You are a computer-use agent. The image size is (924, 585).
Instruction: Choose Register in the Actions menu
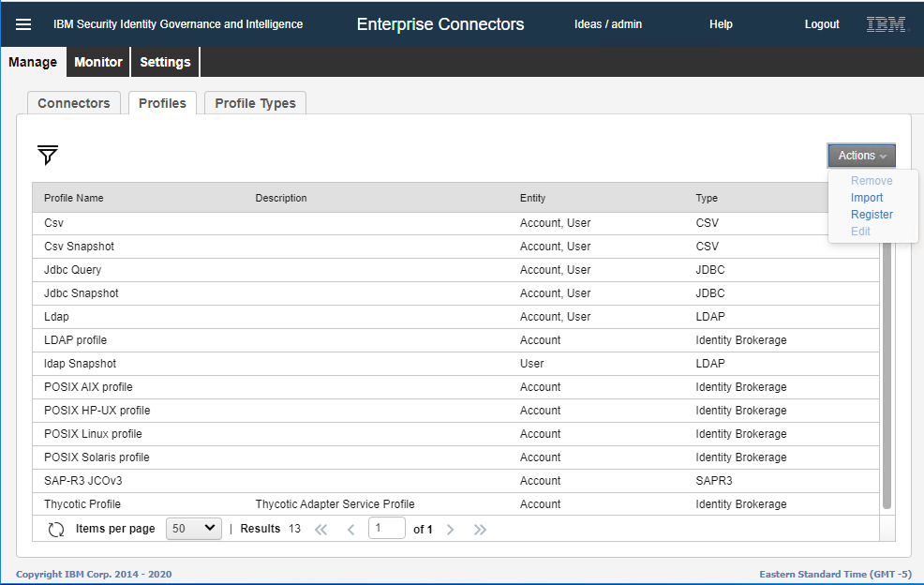(x=872, y=215)
